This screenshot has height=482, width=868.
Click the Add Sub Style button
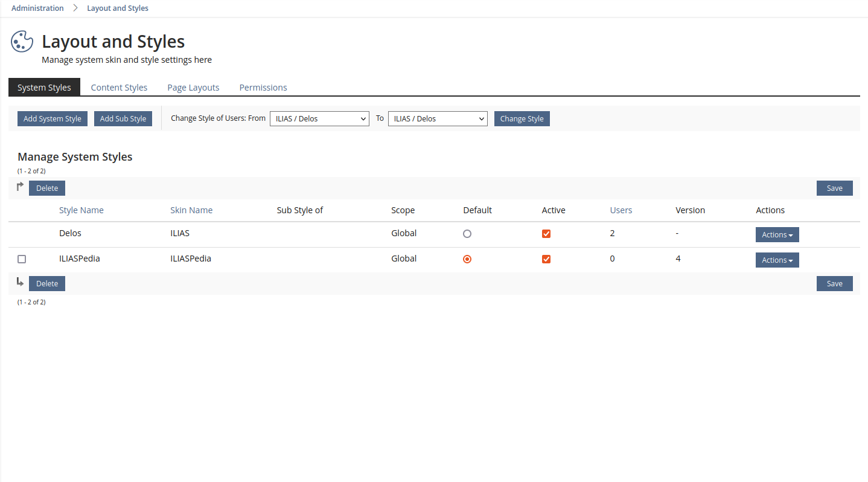(123, 118)
